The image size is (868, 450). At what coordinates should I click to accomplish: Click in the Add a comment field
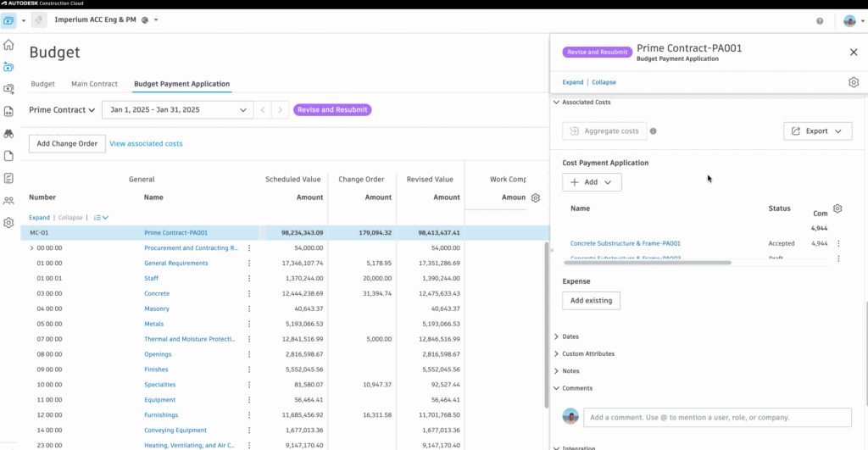pyautogui.click(x=717, y=418)
